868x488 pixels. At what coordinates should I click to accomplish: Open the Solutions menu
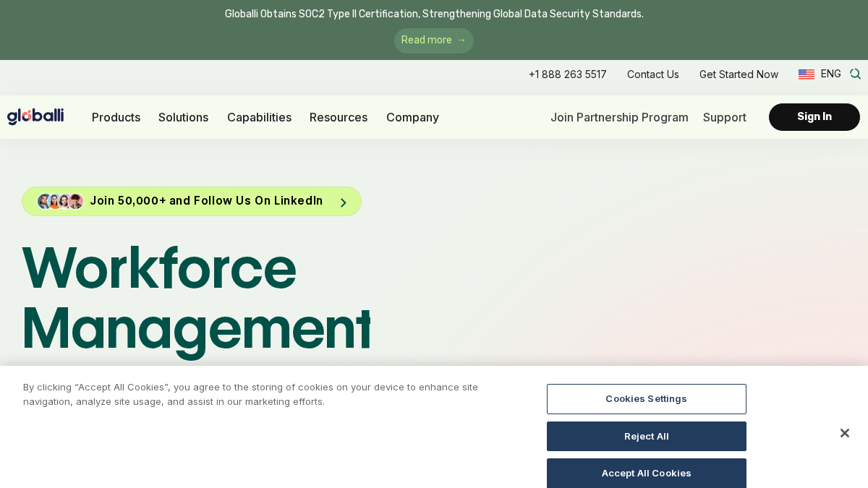click(183, 117)
